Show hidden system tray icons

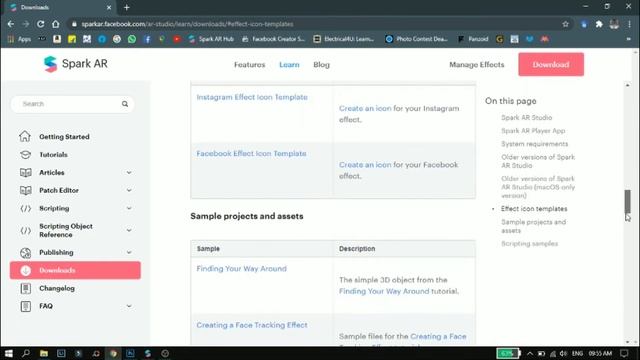(530, 353)
